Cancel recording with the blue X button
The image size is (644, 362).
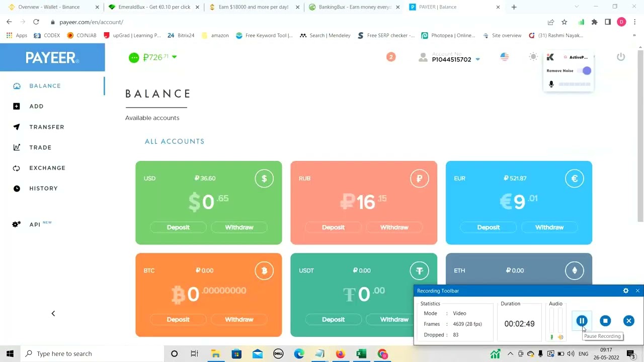pyautogui.click(x=628, y=321)
